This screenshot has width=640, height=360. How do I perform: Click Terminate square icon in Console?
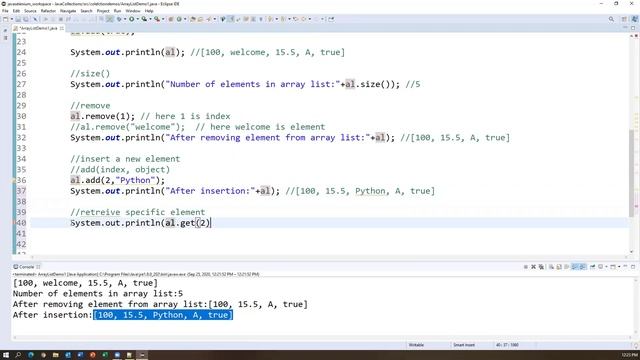tap(526, 267)
